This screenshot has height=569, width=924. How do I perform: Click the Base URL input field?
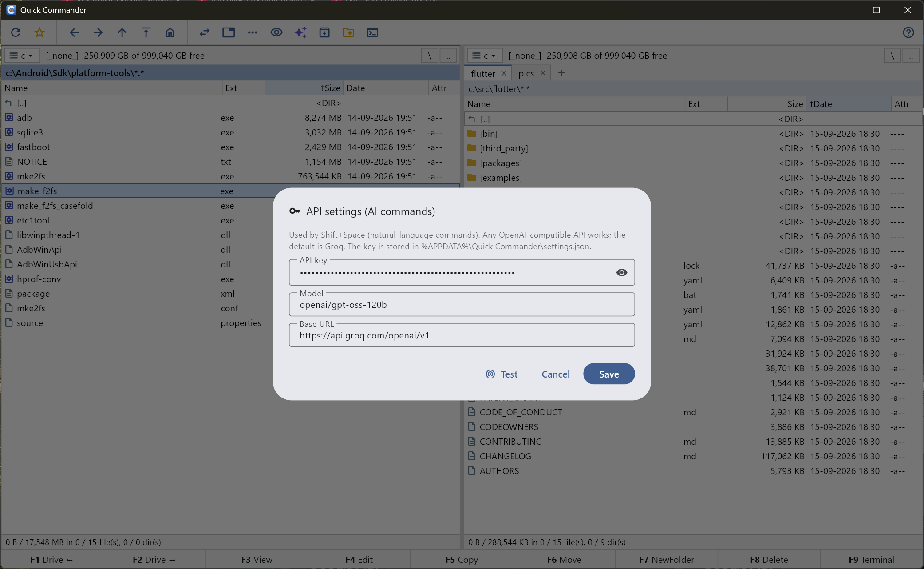pyautogui.click(x=462, y=335)
